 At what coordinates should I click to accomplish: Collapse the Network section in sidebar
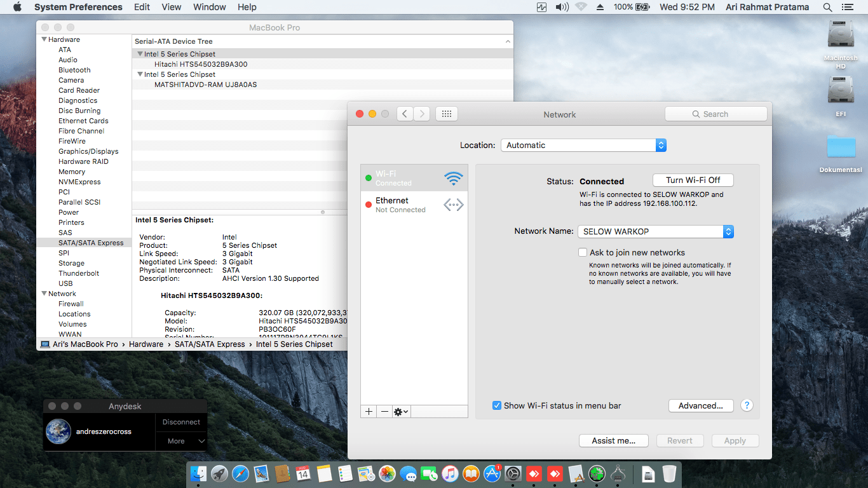pyautogui.click(x=44, y=294)
